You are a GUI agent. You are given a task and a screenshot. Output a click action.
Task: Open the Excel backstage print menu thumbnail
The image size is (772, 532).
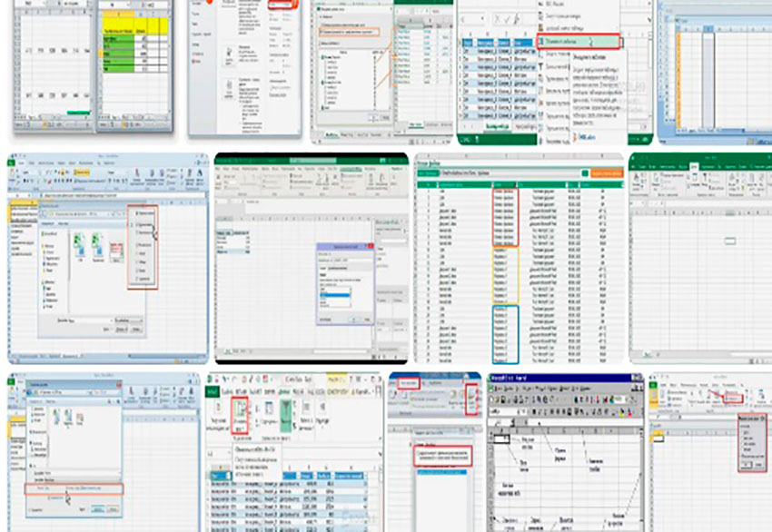click(x=245, y=68)
